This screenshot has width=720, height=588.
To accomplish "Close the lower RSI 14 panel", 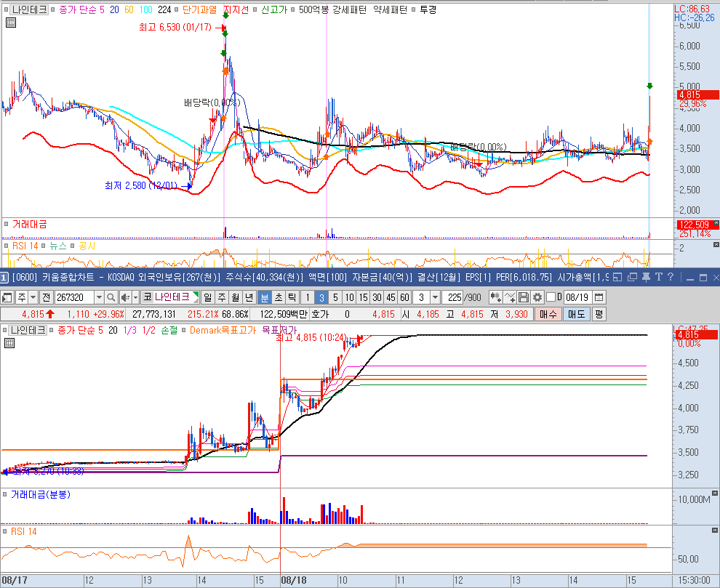I will pos(715,530).
